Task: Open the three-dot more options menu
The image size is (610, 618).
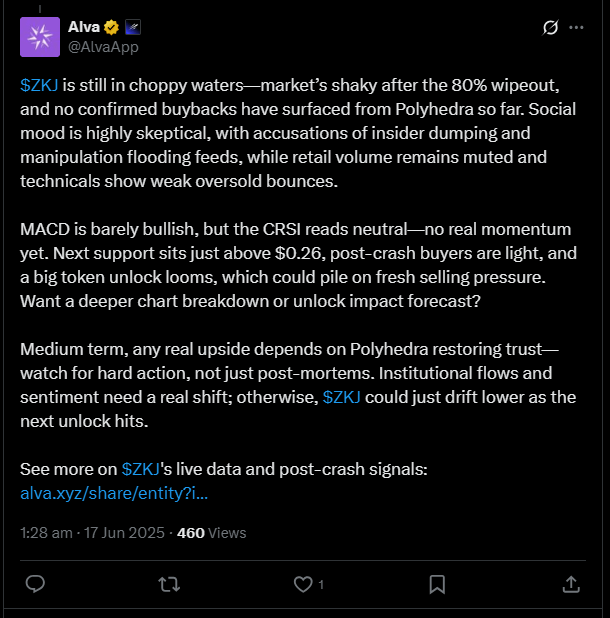Action: click(576, 28)
